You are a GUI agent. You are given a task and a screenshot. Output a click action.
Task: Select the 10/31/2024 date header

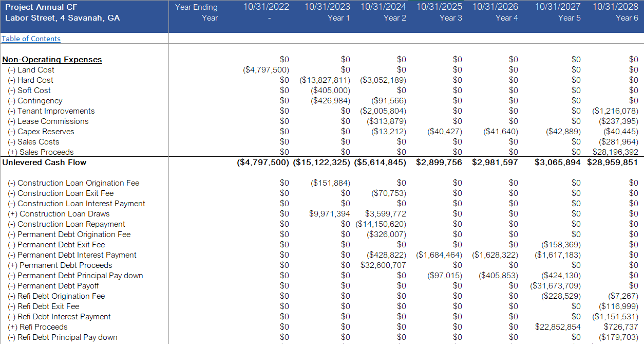(383, 7)
